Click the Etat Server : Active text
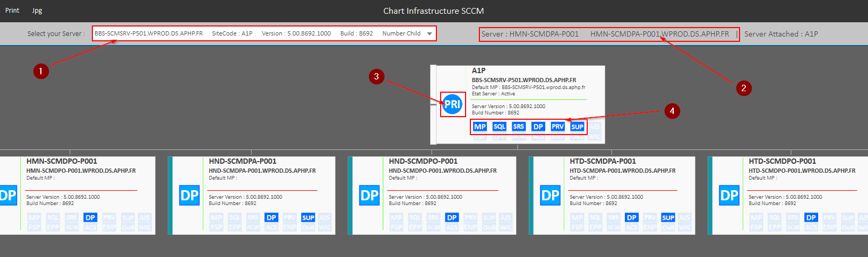This screenshot has width=868, height=257. (493, 94)
